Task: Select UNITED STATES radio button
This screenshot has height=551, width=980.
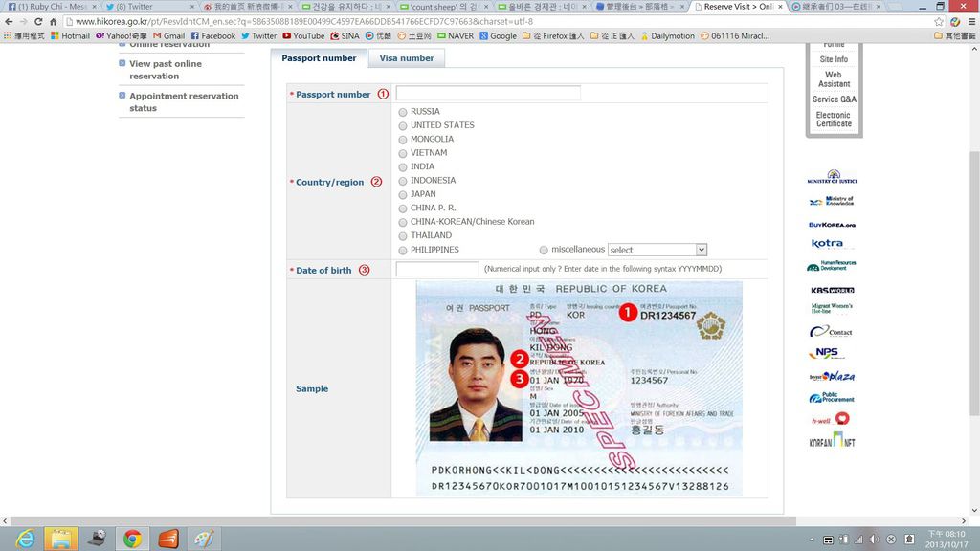Action: 403,126
